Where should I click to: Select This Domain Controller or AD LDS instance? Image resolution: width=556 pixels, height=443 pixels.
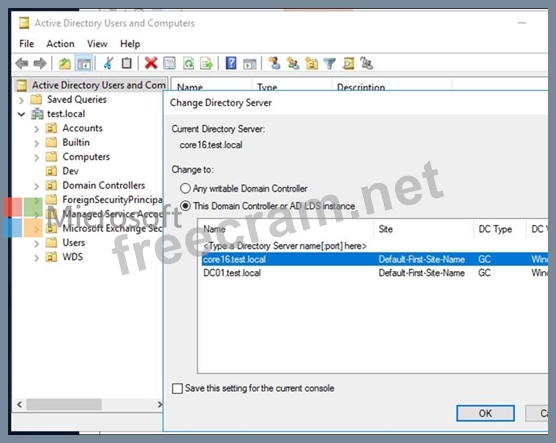click(x=185, y=206)
